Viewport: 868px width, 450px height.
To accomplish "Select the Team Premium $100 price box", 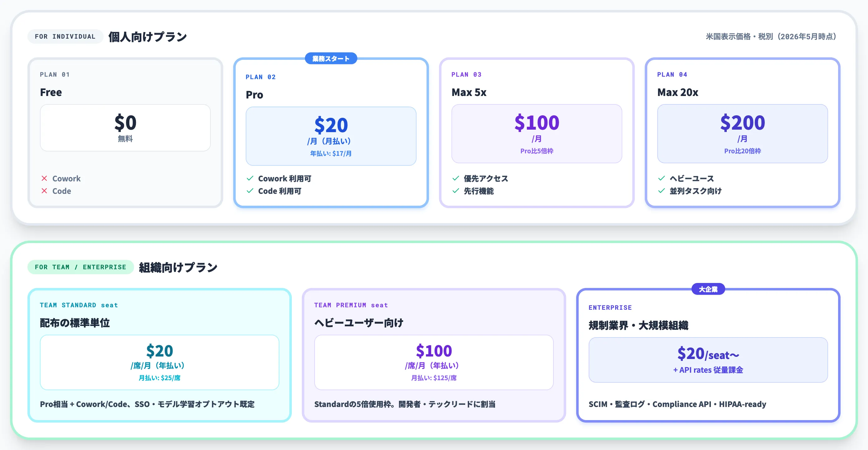I will [434, 362].
